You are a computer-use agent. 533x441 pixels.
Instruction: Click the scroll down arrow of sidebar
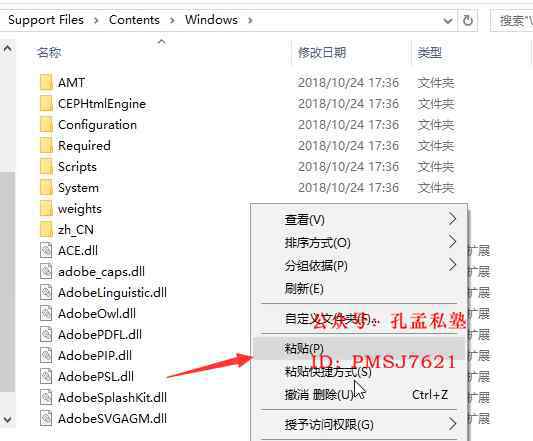click(x=7, y=419)
